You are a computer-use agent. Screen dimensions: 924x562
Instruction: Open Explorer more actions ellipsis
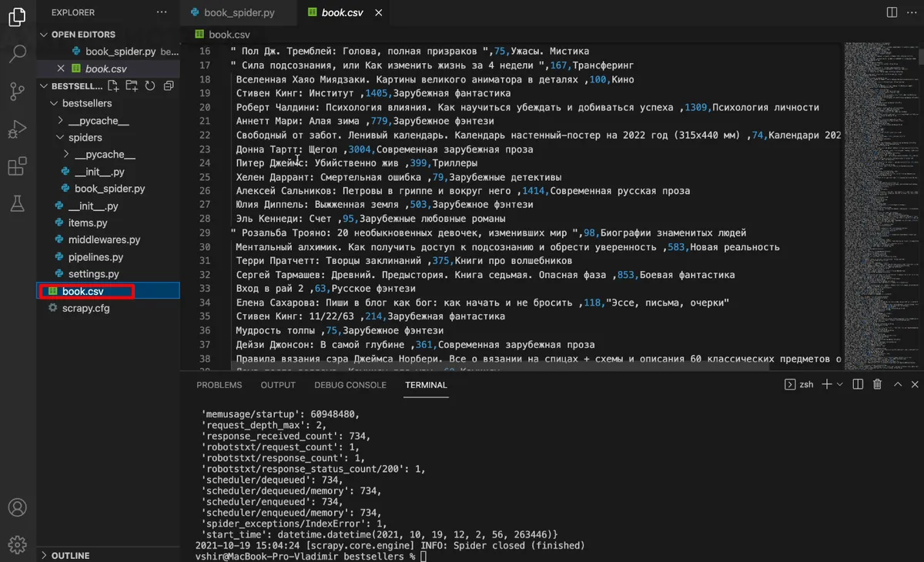click(x=161, y=12)
